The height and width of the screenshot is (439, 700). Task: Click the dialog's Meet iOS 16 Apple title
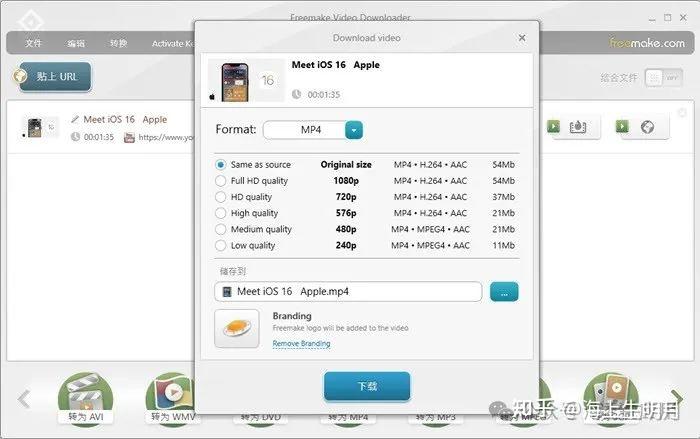click(336, 65)
